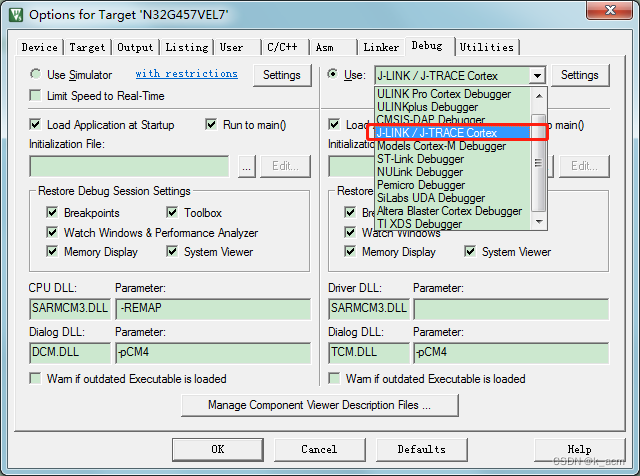Viewport: 640px width, 476px height.
Task: Click the debugger list scrollbar thumb
Action: tap(539, 162)
